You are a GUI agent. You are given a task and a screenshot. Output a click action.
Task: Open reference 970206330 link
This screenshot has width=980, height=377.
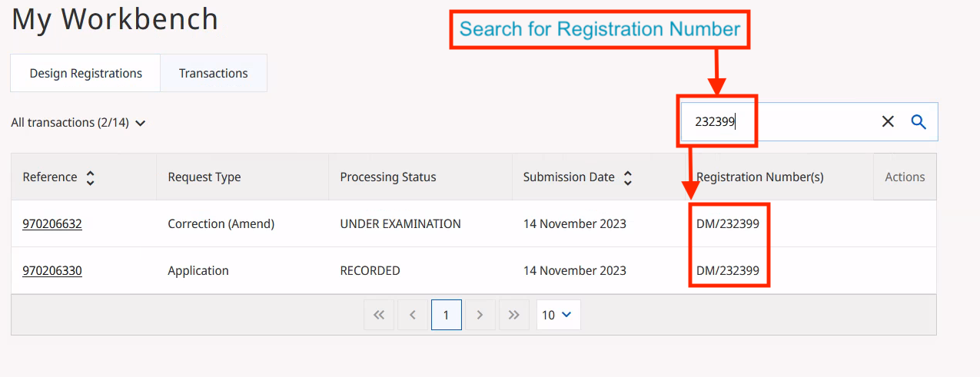coord(52,271)
